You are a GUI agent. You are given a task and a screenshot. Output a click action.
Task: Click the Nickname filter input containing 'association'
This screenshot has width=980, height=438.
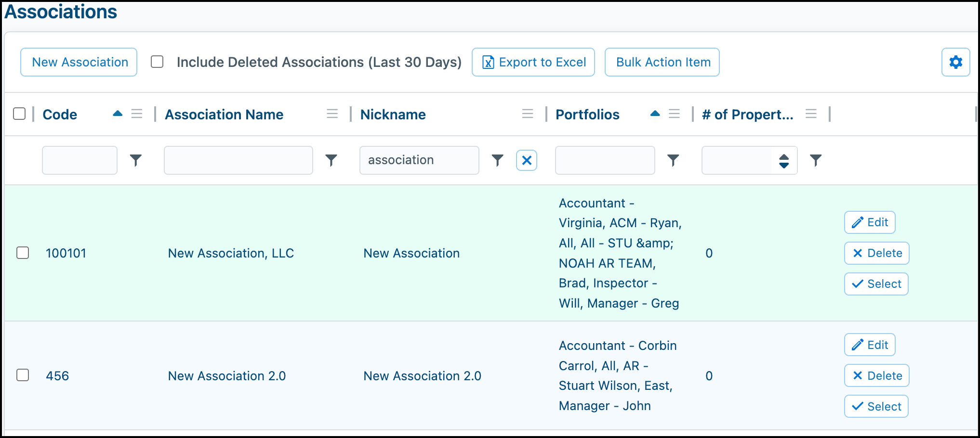click(420, 160)
